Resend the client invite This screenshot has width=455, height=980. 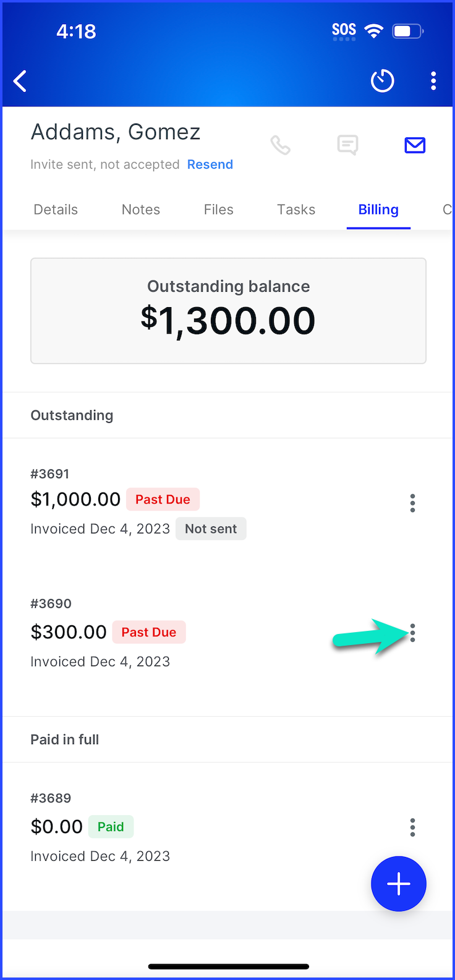pyautogui.click(x=210, y=164)
